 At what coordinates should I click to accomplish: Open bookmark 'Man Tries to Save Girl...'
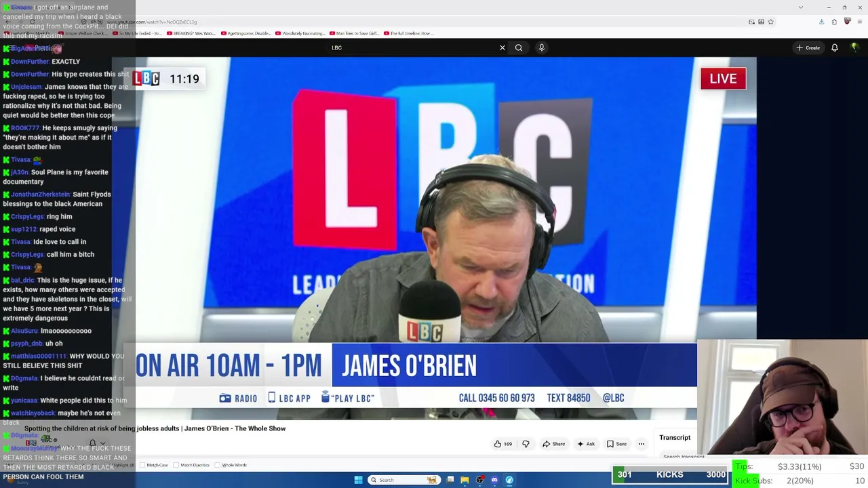pyautogui.click(x=355, y=33)
